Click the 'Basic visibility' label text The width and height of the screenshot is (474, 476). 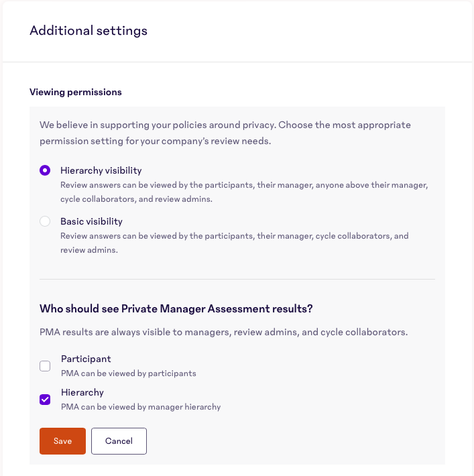pyautogui.click(x=91, y=221)
